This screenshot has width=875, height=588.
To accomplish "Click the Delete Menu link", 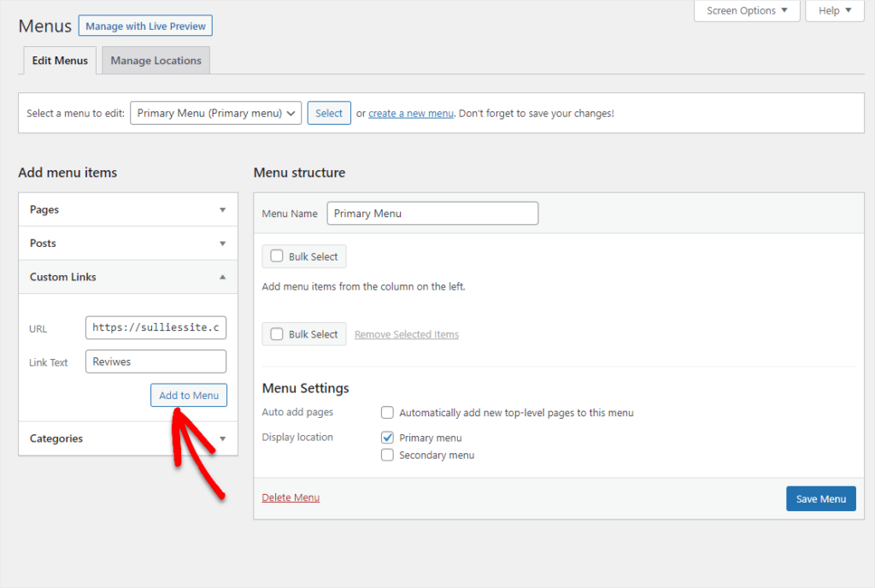I will coord(291,497).
